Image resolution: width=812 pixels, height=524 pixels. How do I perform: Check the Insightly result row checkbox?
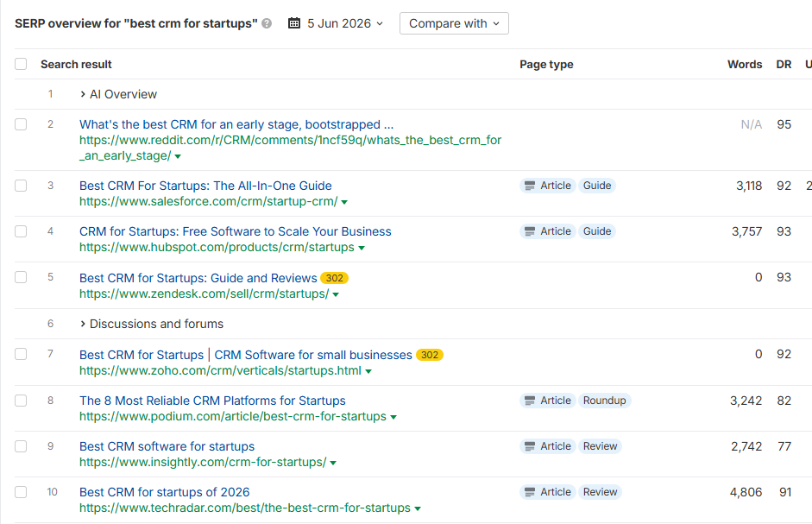(x=21, y=446)
